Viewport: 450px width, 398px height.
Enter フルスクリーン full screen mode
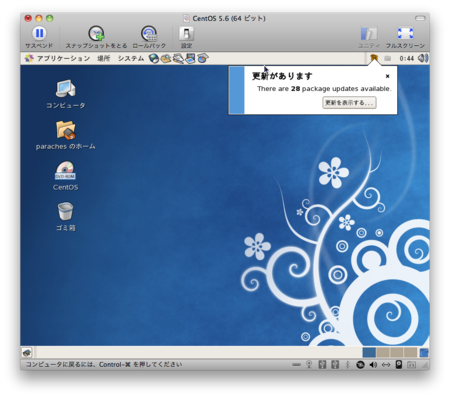coord(405,37)
